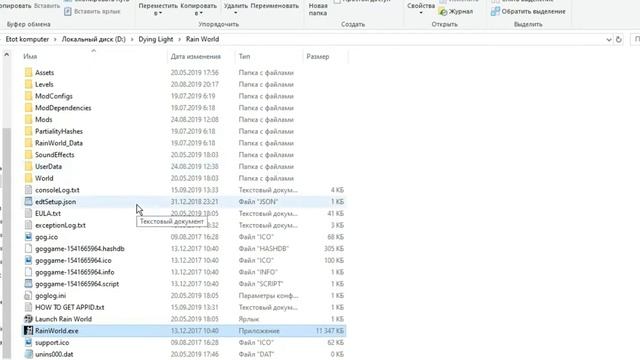Refresh the current folder view
This screenshot has width=640, height=360.
619,40
